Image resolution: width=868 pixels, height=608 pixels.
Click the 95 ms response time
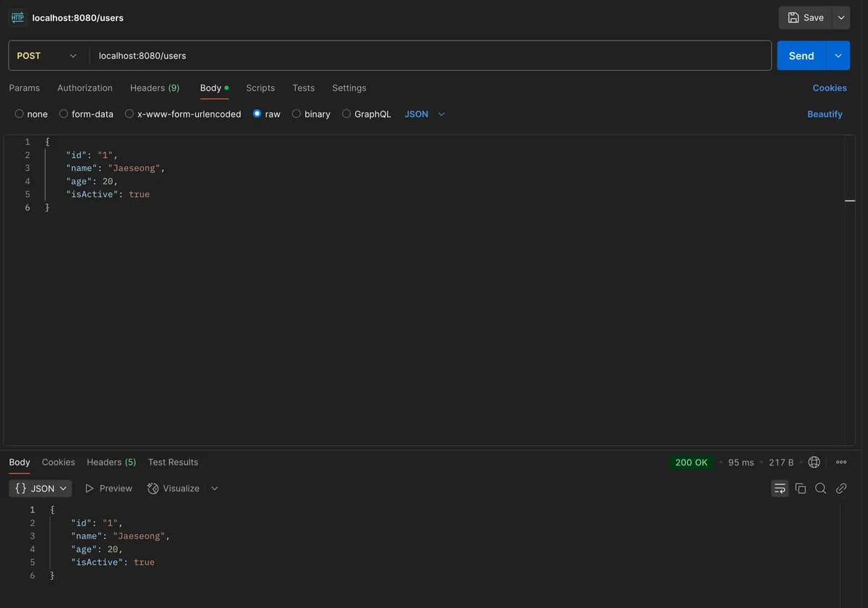tap(741, 462)
